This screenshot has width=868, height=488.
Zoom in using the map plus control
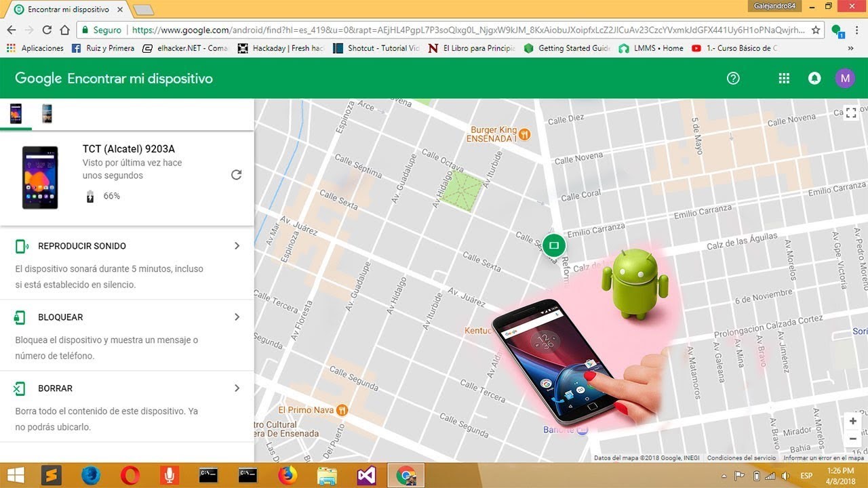click(852, 420)
